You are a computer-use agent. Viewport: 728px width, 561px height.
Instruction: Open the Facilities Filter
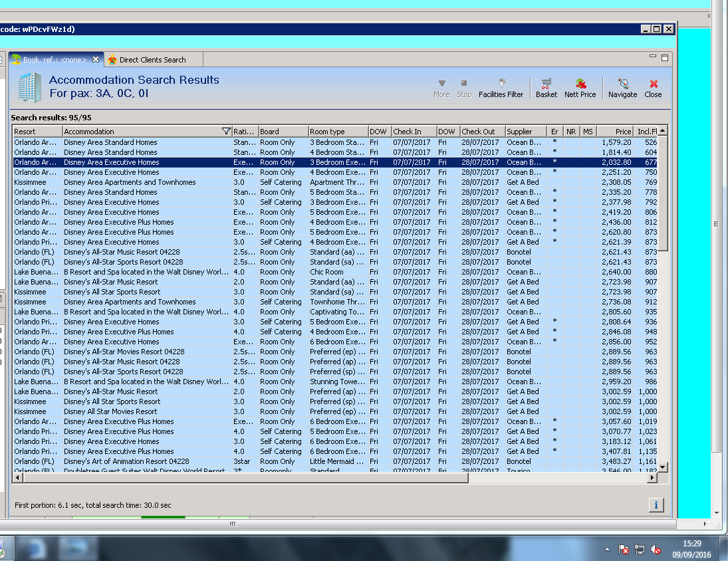click(501, 88)
